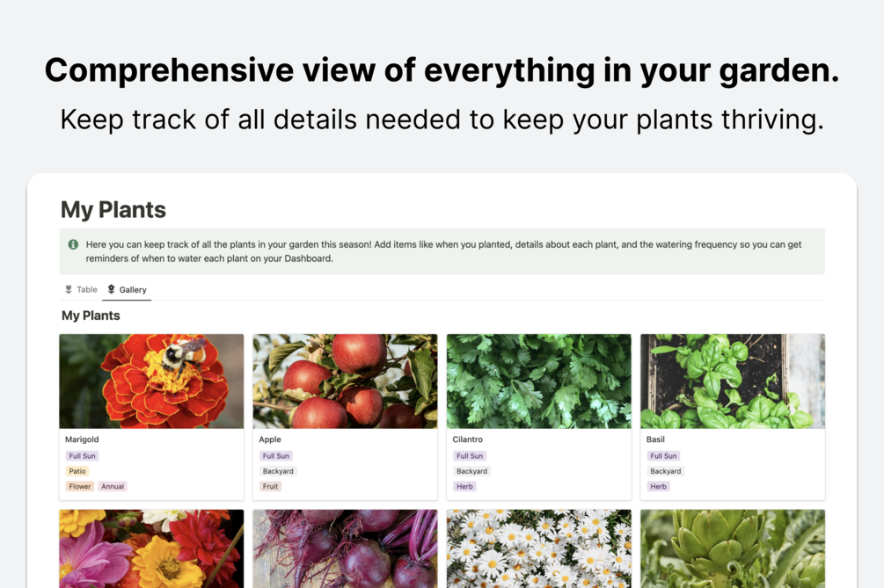Viewport: 884px width, 588px height.
Task: Click the Backyard tag on Basil
Action: click(666, 471)
